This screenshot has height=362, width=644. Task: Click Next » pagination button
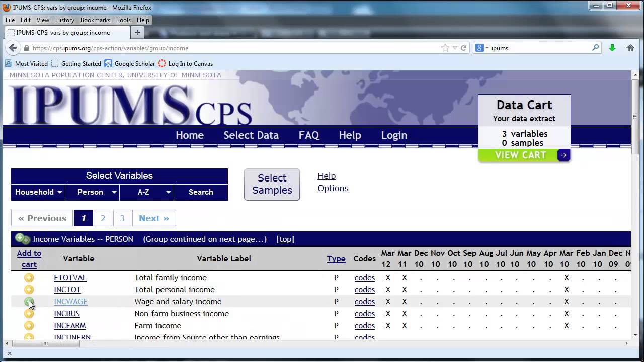(x=154, y=218)
